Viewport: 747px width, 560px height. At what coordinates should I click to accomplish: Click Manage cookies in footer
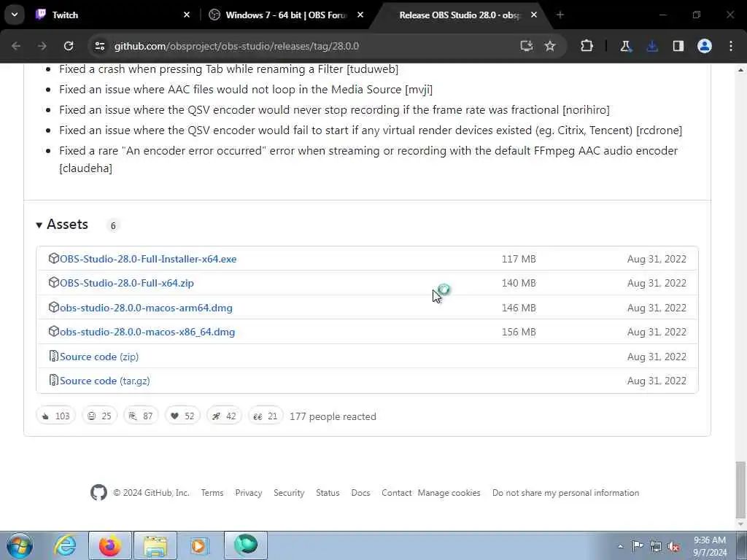coord(449,493)
